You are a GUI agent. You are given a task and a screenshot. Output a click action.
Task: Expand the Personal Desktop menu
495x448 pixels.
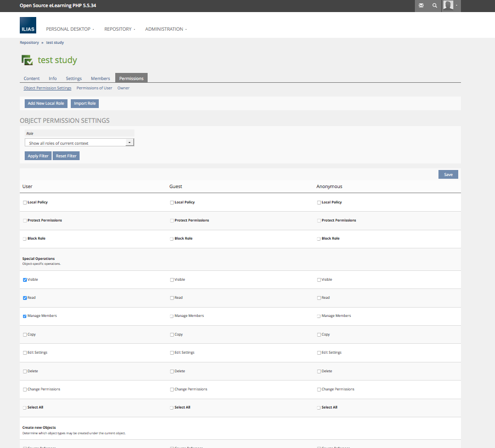point(70,29)
